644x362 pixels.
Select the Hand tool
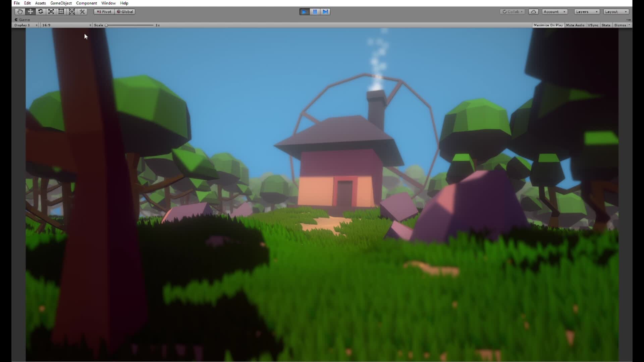coord(20,11)
